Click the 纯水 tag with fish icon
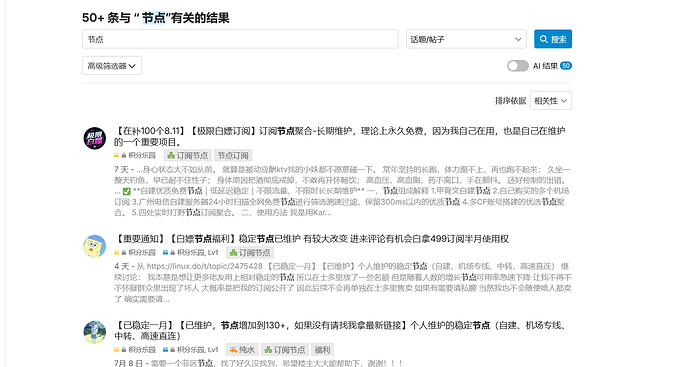This screenshot has width=690, height=367. pos(242,350)
